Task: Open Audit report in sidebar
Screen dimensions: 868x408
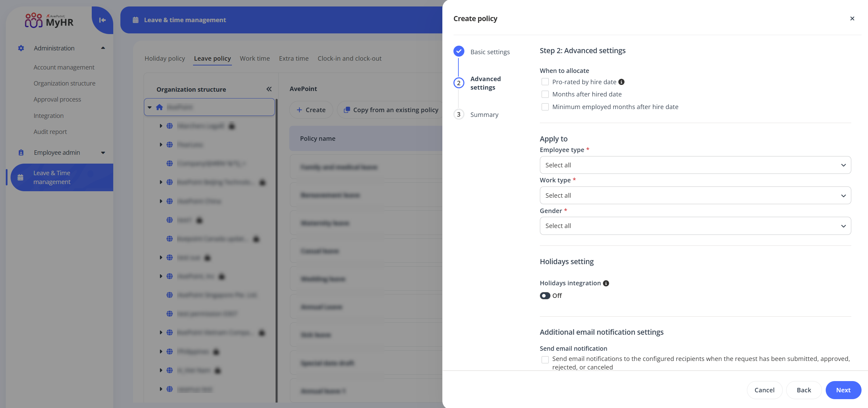Action: pyautogui.click(x=50, y=132)
